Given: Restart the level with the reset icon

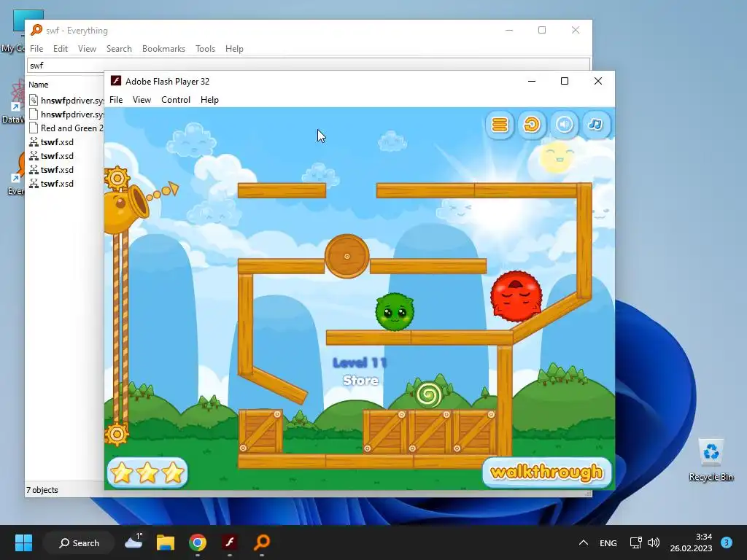Looking at the screenshot, I should point(532,125).
